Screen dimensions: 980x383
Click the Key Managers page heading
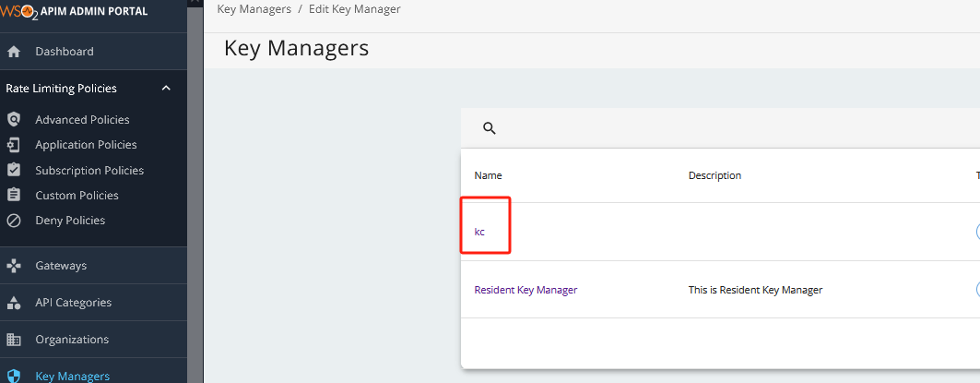296,48
